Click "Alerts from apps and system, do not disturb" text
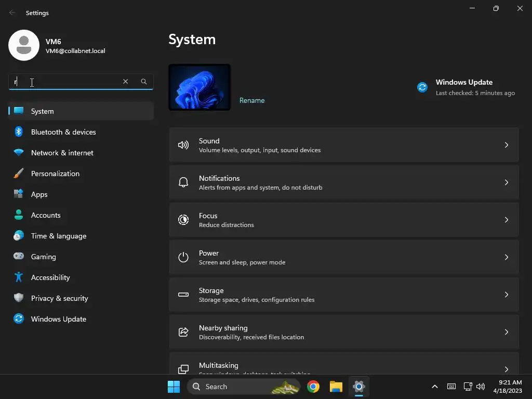The width and height of the screenshot is (532, 399). click(261, 188)
